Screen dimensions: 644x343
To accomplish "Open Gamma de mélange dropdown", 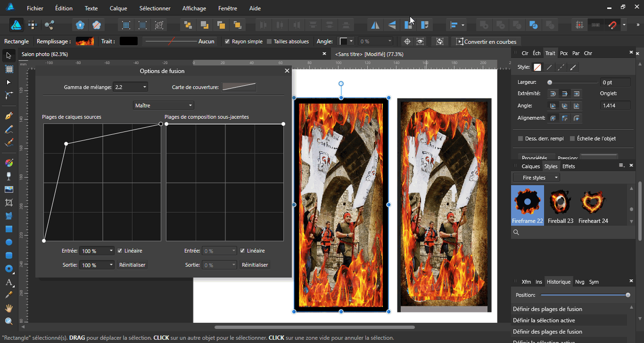I will pos(131,87).
